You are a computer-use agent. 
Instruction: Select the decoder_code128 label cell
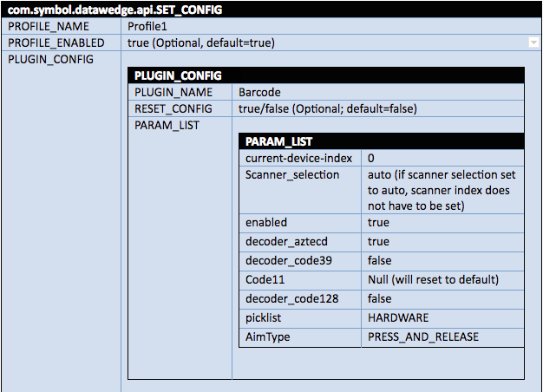pyautogui.click(x=300, y=298)
